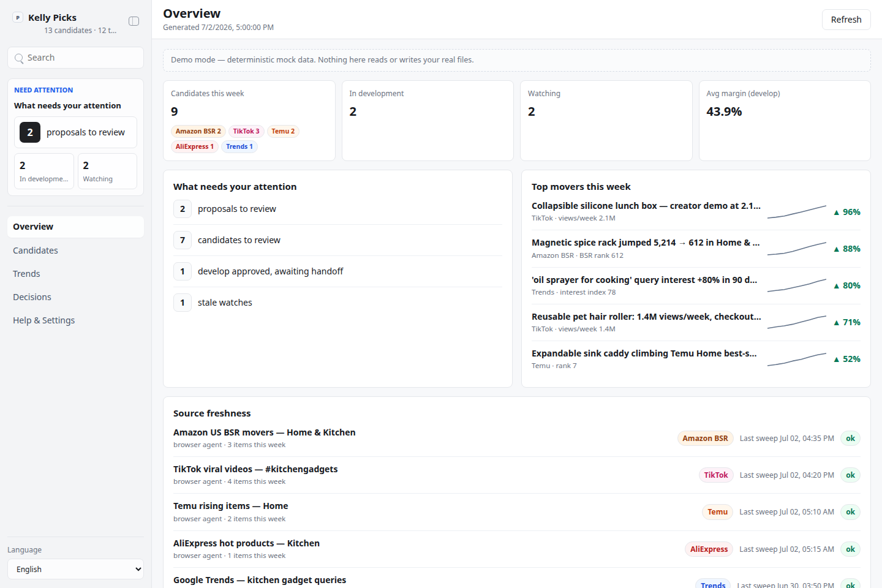Viewport: 882px width, 588px height.
Task: Click the demo mode notice banner
Action: (x=517, y=60)
